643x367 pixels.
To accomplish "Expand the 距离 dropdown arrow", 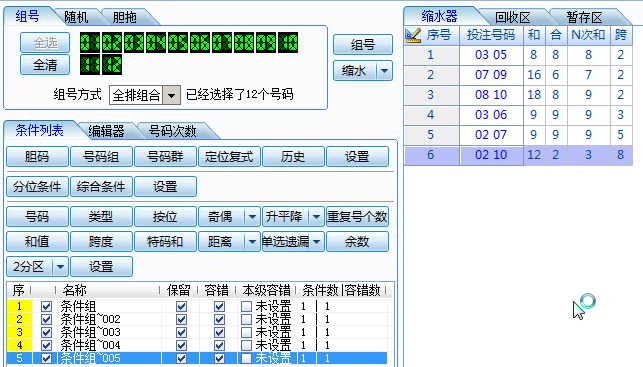I will [252, 242].
